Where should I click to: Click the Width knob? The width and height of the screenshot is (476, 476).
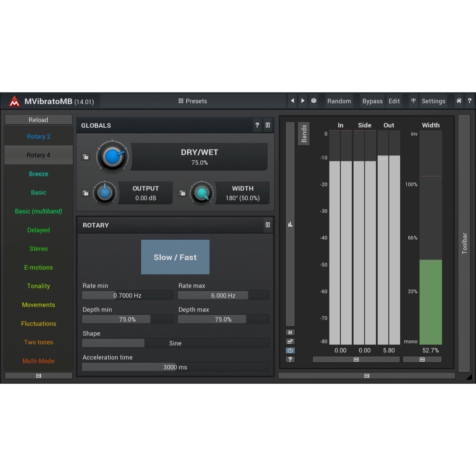(202, 193)
